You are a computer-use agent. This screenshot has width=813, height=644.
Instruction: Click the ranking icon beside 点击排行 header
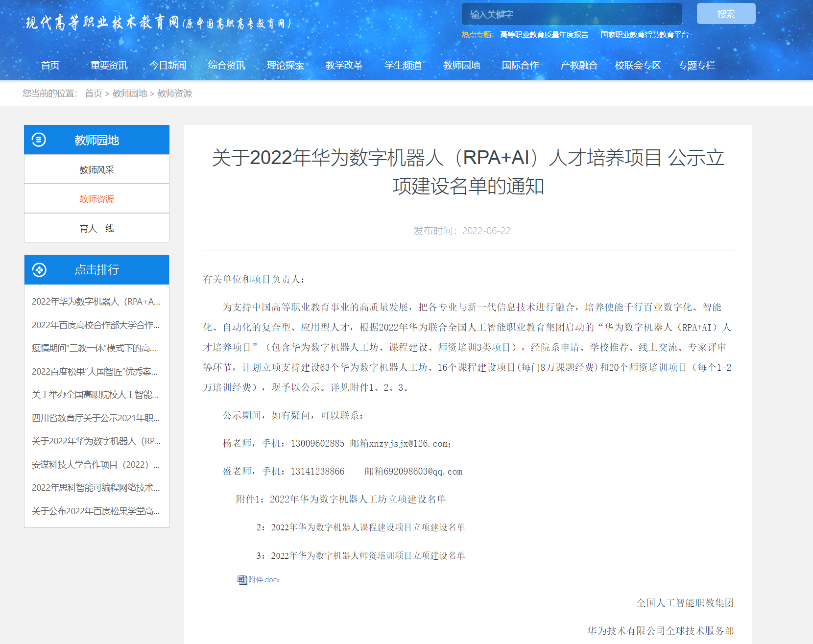(x=39, y=270)
